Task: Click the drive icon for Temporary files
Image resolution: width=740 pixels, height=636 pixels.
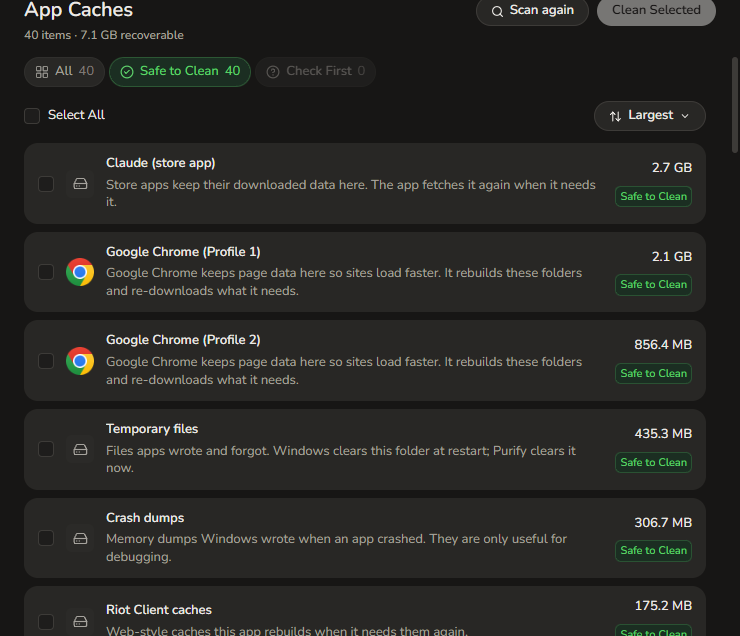Action: pos(80,449)
